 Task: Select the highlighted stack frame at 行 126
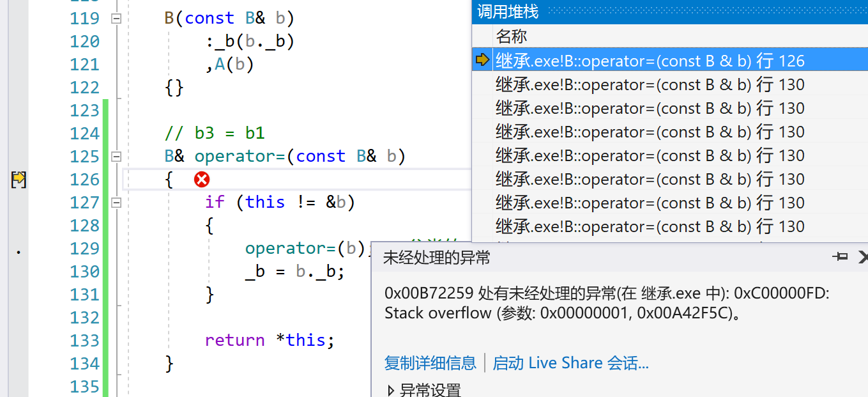(639, 59)
